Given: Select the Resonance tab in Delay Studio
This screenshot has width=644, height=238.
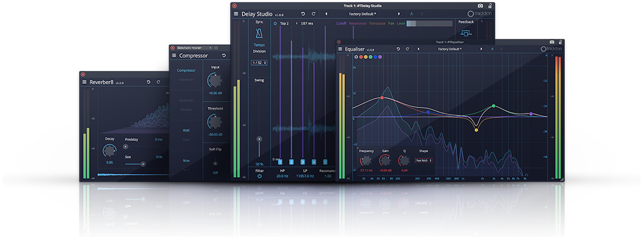Looking at the screenshot, I should point(357,24).
